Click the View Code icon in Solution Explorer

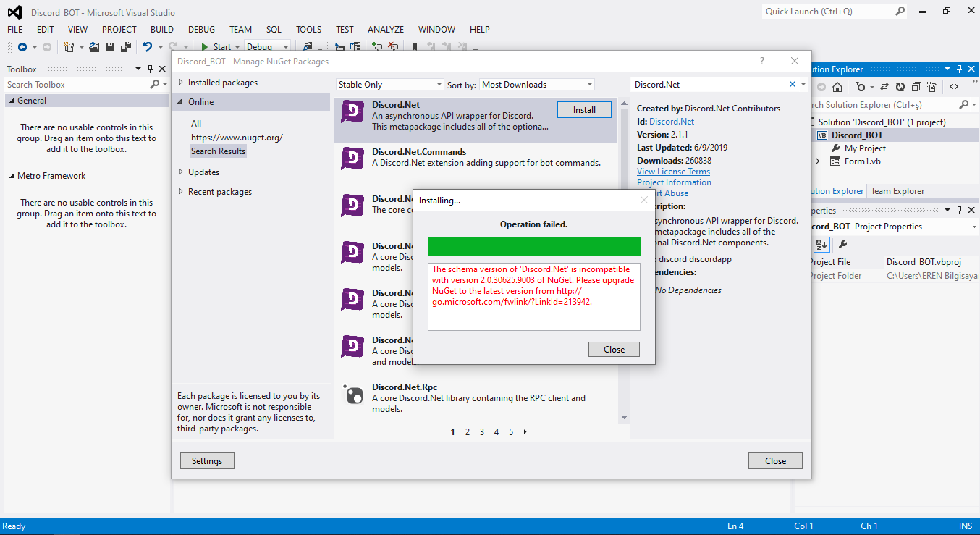pos(955,87)
